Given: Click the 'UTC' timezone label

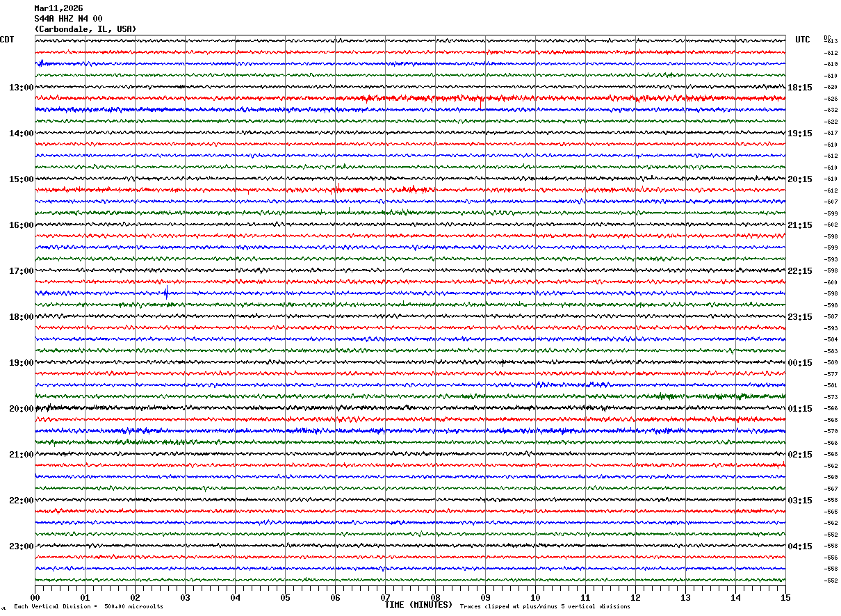Looking at the screenshot, I should pyautogui.click(x=803, y=40).
